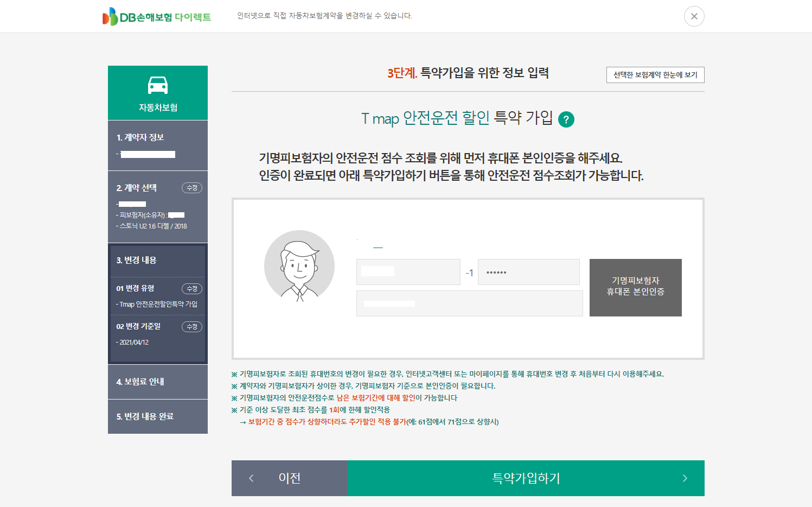Click 3단계. 특약가입을 위한 정보 입력 title
The height and width of the screenshot is (507, 812).
468,73
